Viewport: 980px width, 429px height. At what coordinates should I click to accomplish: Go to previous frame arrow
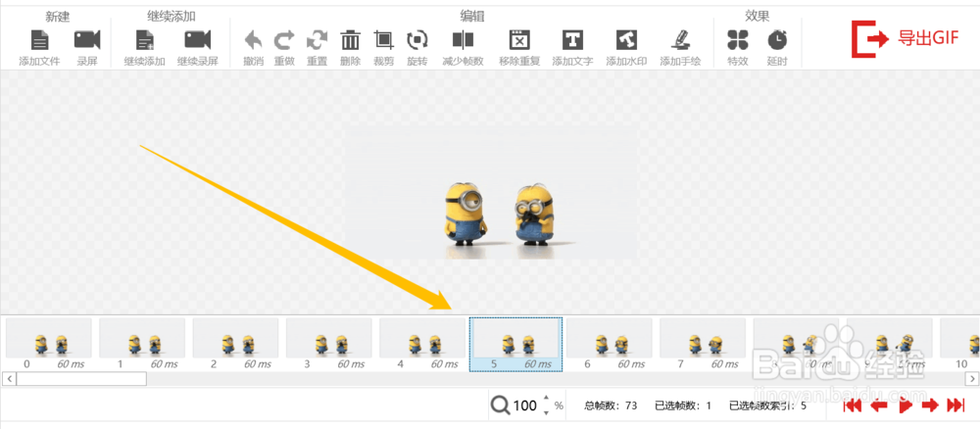coord(879,405)
